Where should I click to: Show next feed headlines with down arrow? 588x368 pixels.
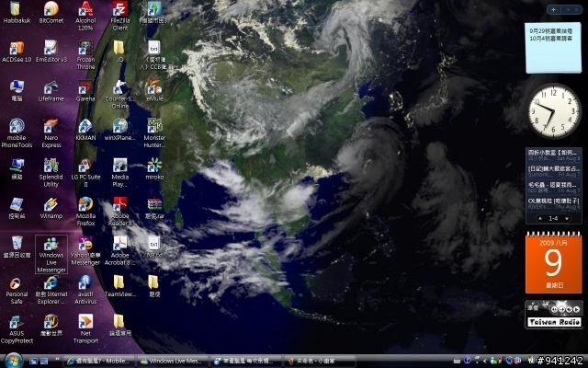pyautogui.click(x=567, y=219)
